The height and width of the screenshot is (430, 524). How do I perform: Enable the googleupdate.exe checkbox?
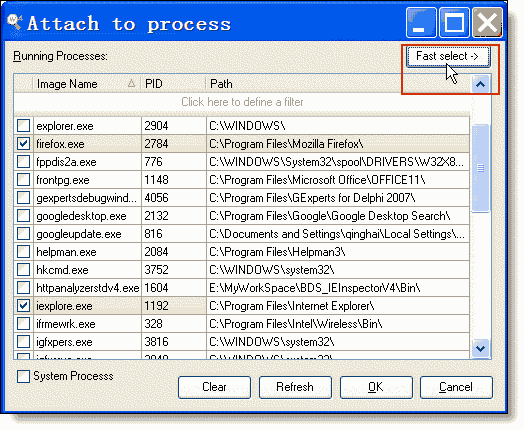click(x=23, y=234)
